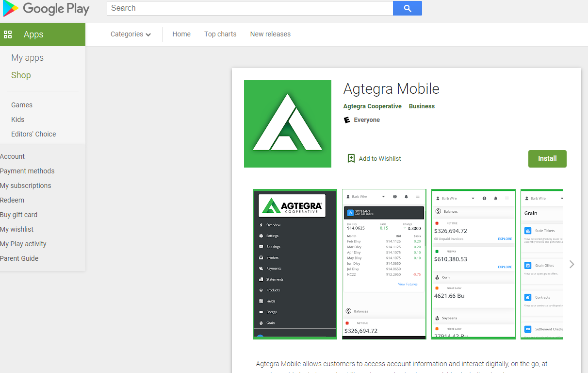Open the Soybeans bids screenshot thumbnail
Screen dimensions: 588x373
[x=384, y=264]
